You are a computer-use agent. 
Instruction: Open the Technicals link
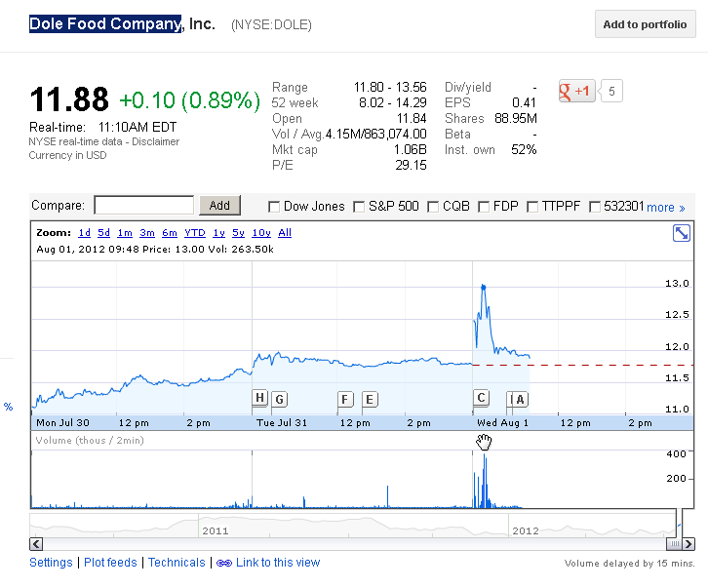(x=177, y=563)
